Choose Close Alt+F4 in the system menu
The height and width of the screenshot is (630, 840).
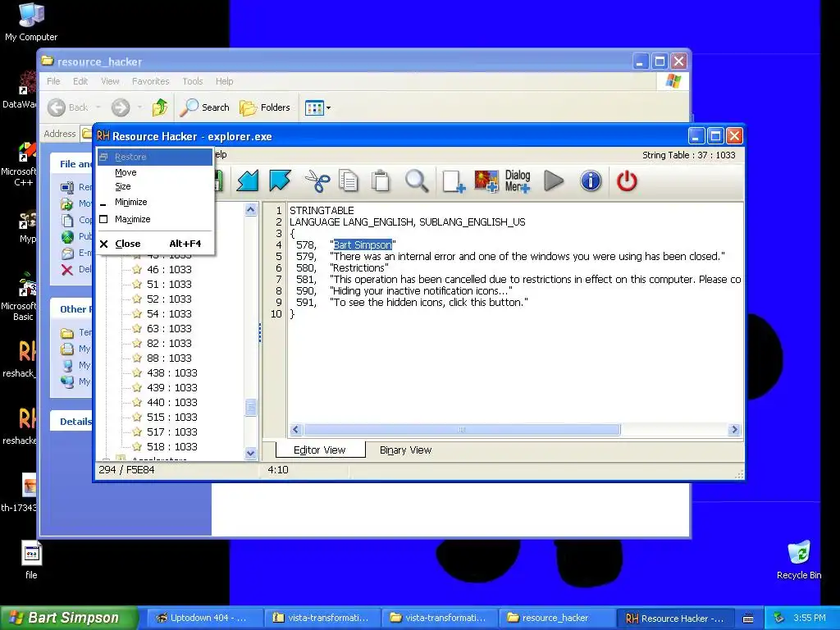[155, 244]
